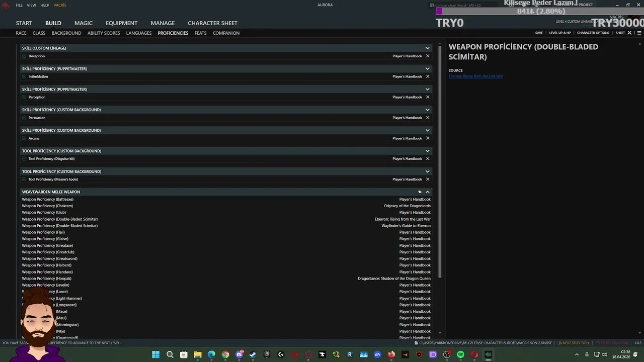
Task: Open the Eberron: Rising from the Last War link
Action: [x=476, y=76]
